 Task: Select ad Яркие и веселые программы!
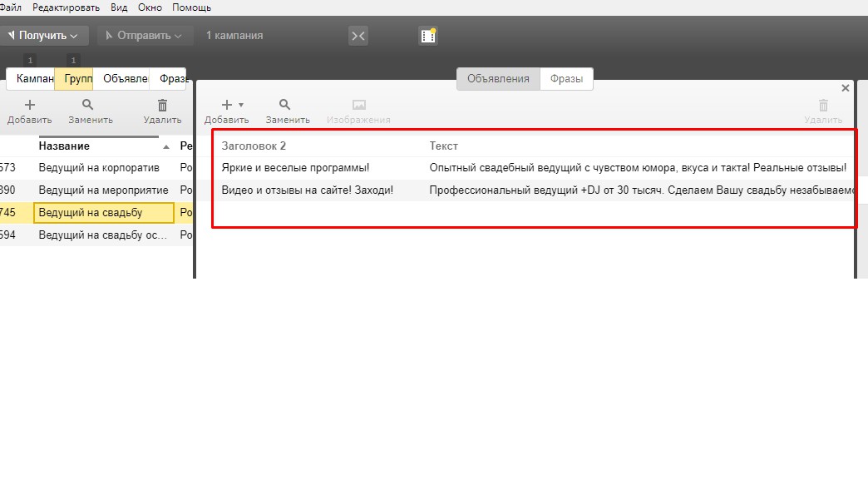click(x=295, y=168)
